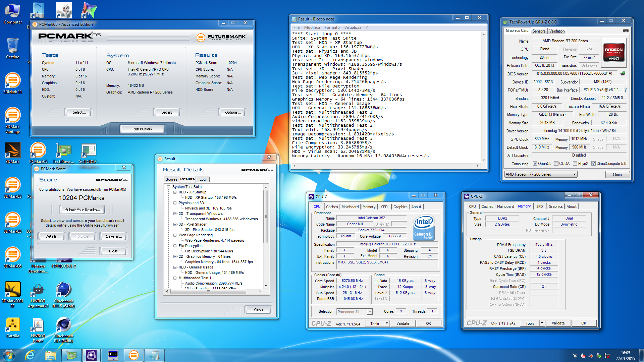Toggle the PhysX checkbox in GPU-Z
Screen dimensions: 644x362
coord(575,164)
